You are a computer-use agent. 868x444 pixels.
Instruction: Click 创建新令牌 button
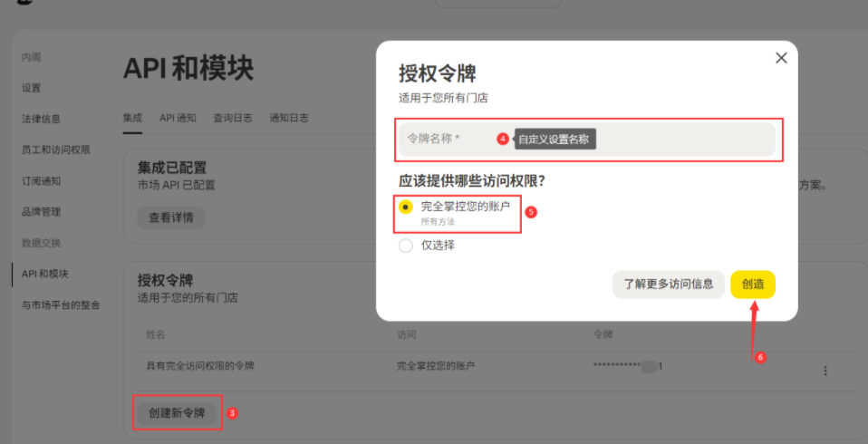tap(177, 413)
